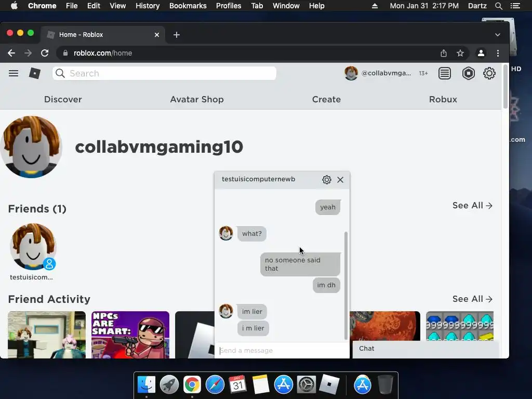Go to the Robux tab
This screenshot has width=532, height=399.
tap(443, 99)
